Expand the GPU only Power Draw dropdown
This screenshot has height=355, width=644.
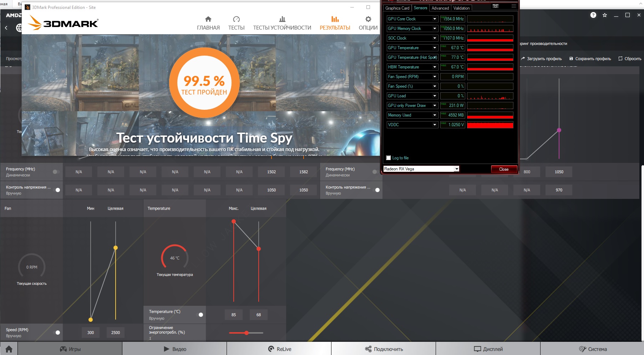pos(435,106)
